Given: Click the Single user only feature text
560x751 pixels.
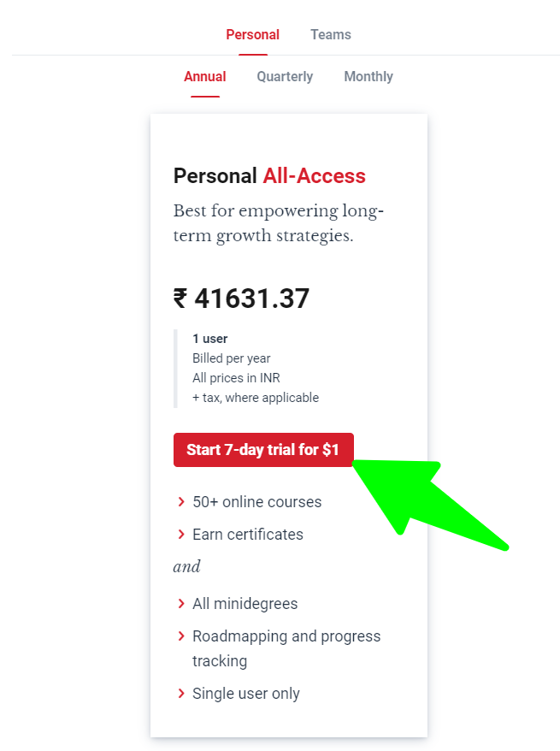Looking at the screenshot, I should tap(246, 694).
